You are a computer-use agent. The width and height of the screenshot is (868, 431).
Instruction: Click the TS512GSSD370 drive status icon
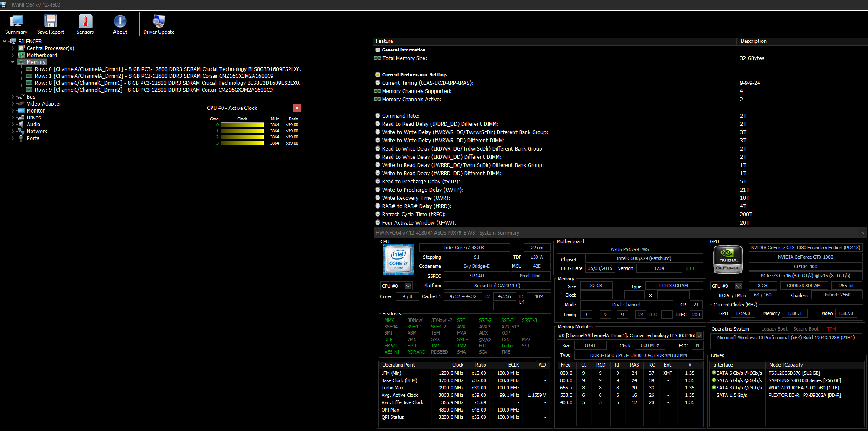click(714, 373)
